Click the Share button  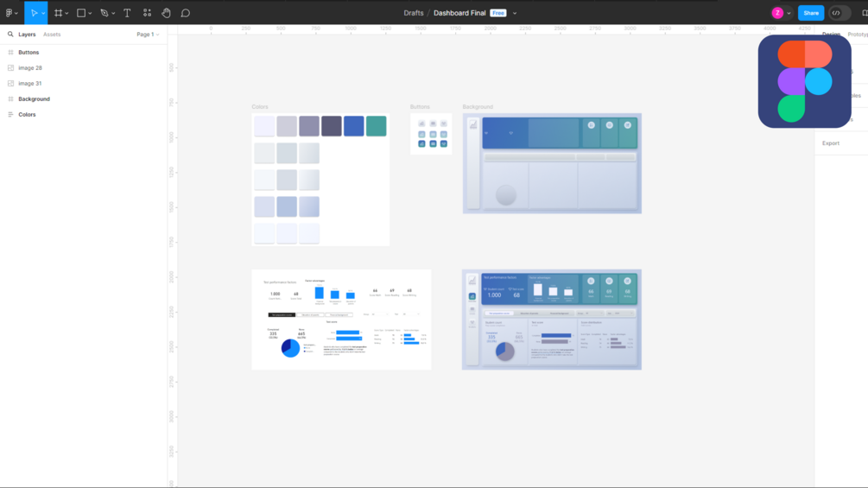[811, 13]
